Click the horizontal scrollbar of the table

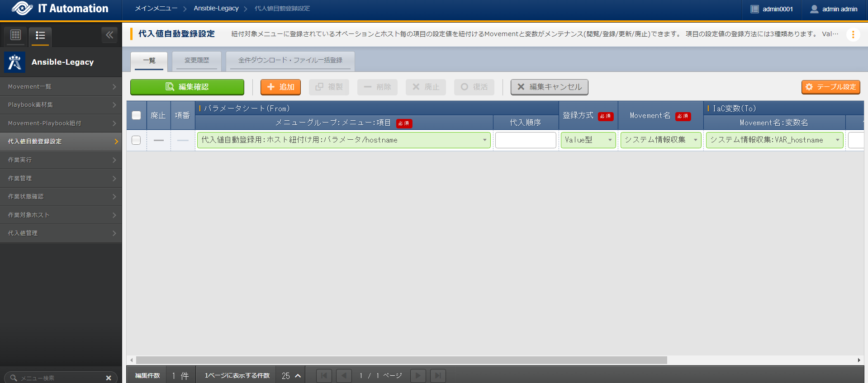pyautogui.click(x=401, y=360)
